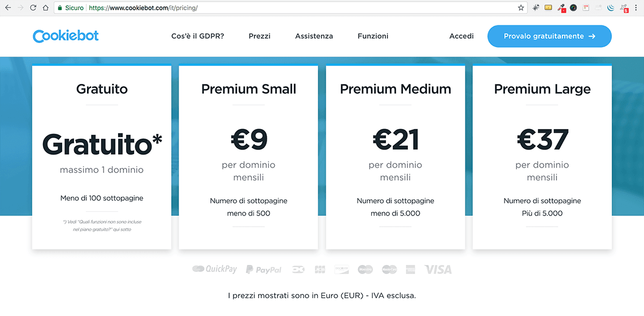
Task: Open the Chrome three-dot menu
Action: [636, 8]
